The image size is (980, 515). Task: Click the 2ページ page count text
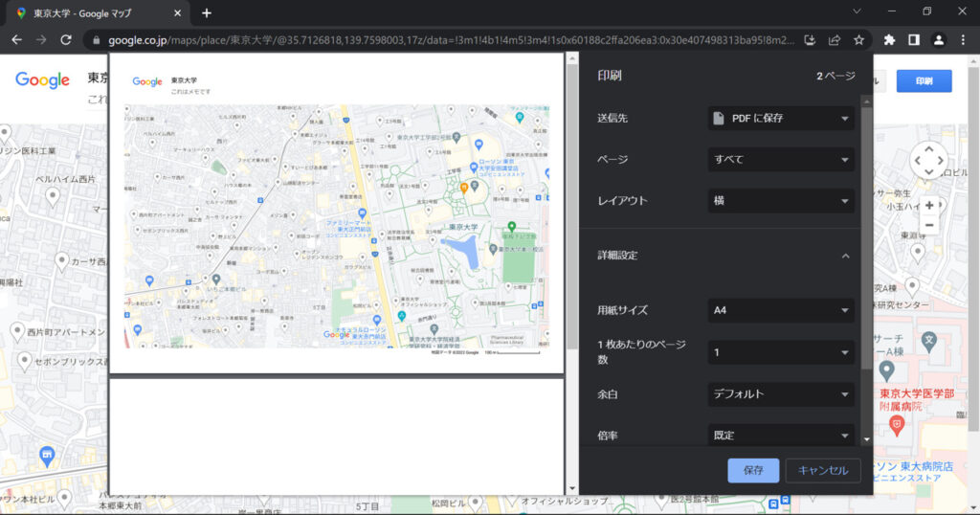pyautogui.click(x=835, y=76)
